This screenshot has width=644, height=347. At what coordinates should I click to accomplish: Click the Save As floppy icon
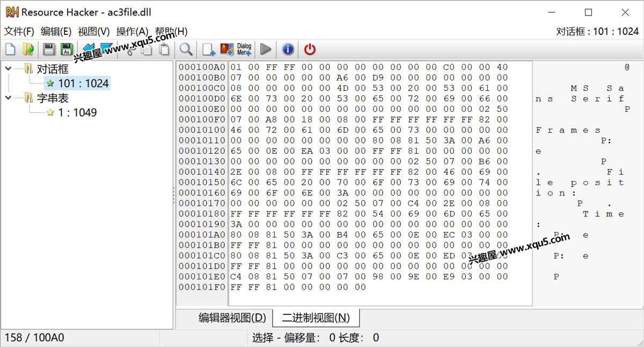(67, 49)
